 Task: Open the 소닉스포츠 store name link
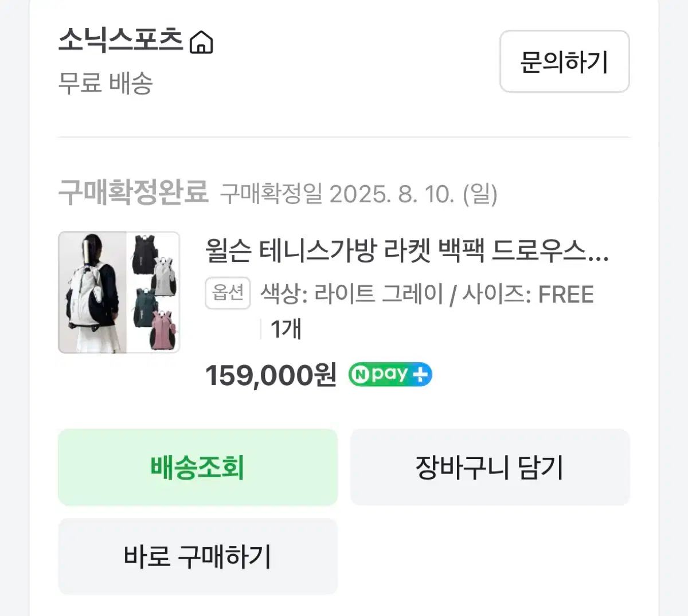point(120,41)
